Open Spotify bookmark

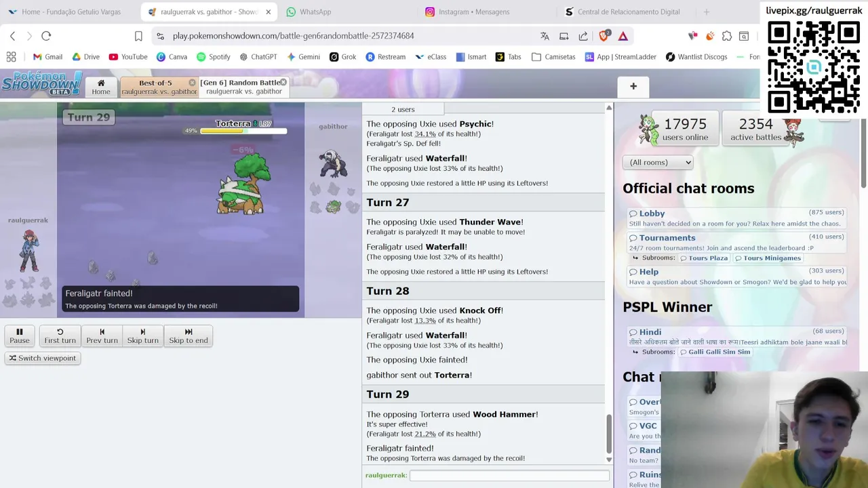(x=213, y=57)
